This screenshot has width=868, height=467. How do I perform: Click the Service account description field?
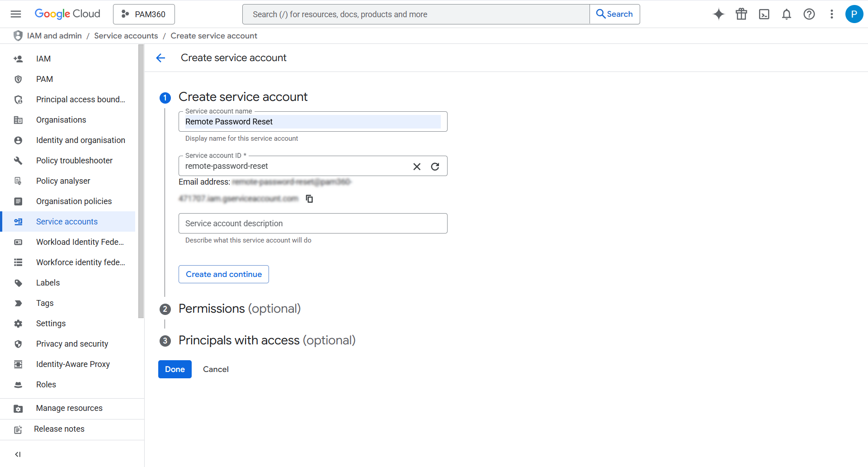[x=313, y=223]
